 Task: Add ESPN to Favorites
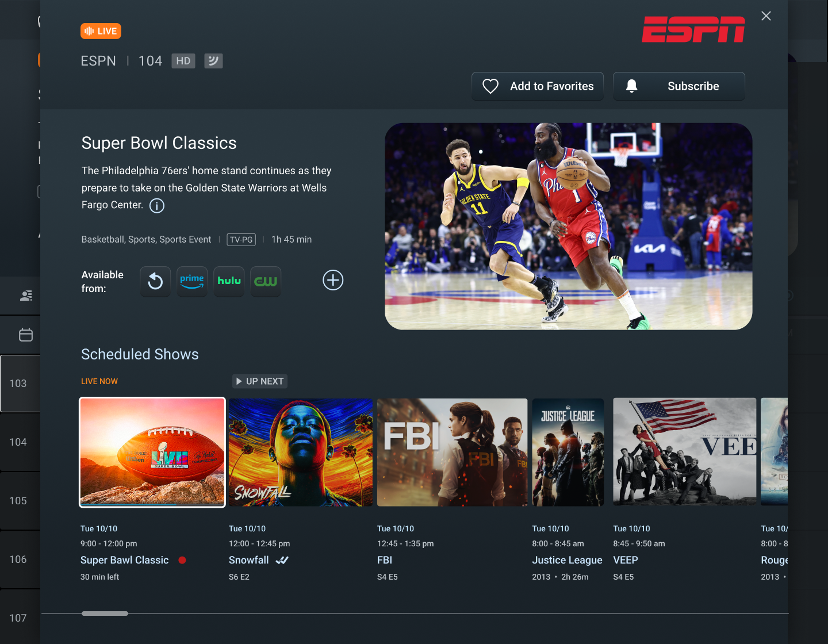(538, 86)
